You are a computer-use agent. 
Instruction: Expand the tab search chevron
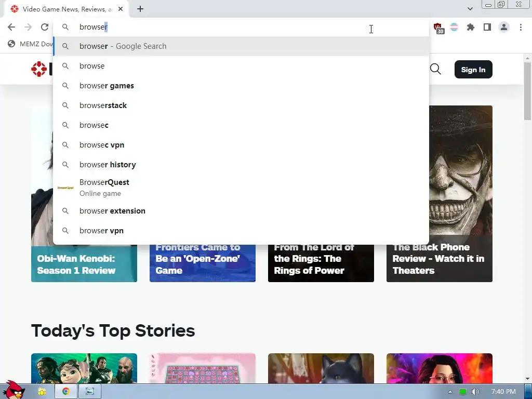(470, 9)
